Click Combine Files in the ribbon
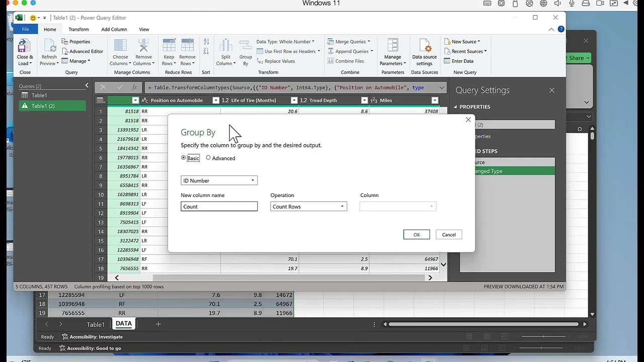644x362 pixels. pyautogui.click(x=346, y=61)
